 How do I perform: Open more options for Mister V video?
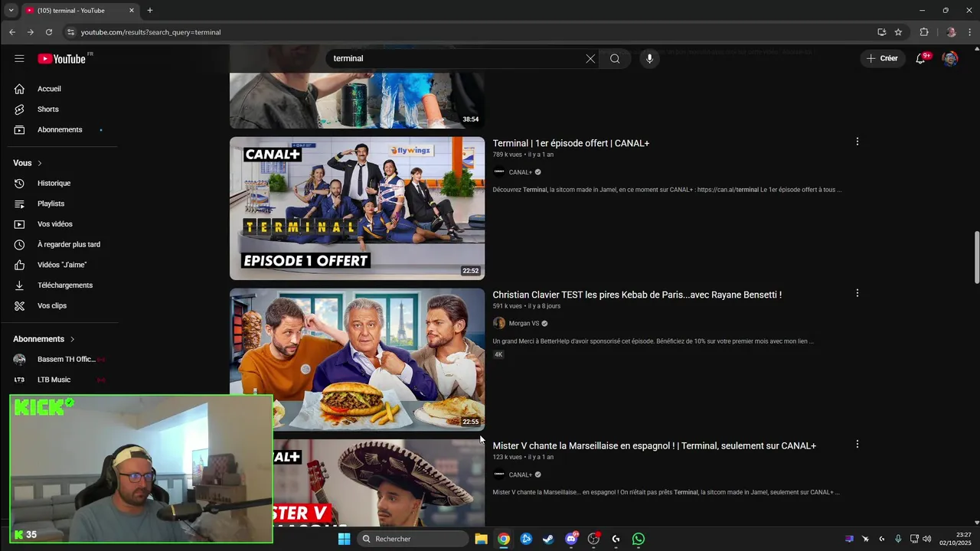coord(857,444)
